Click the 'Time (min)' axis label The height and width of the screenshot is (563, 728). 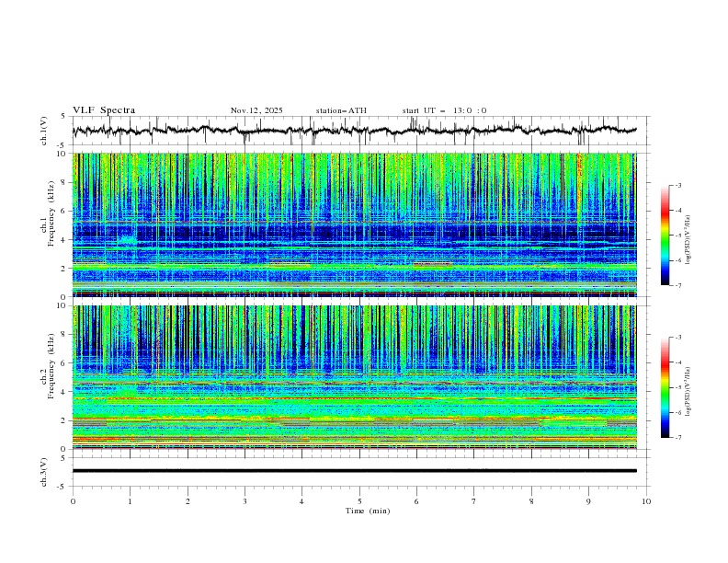coord(368,511)
